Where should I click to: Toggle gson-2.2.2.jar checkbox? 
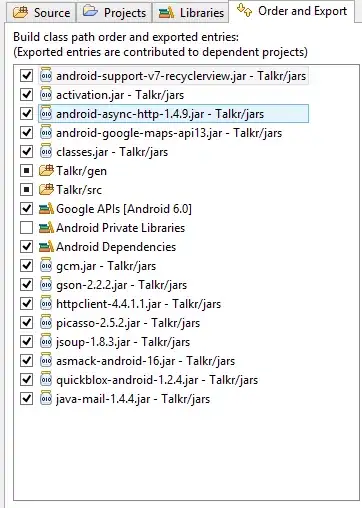(x=26, y=285)
